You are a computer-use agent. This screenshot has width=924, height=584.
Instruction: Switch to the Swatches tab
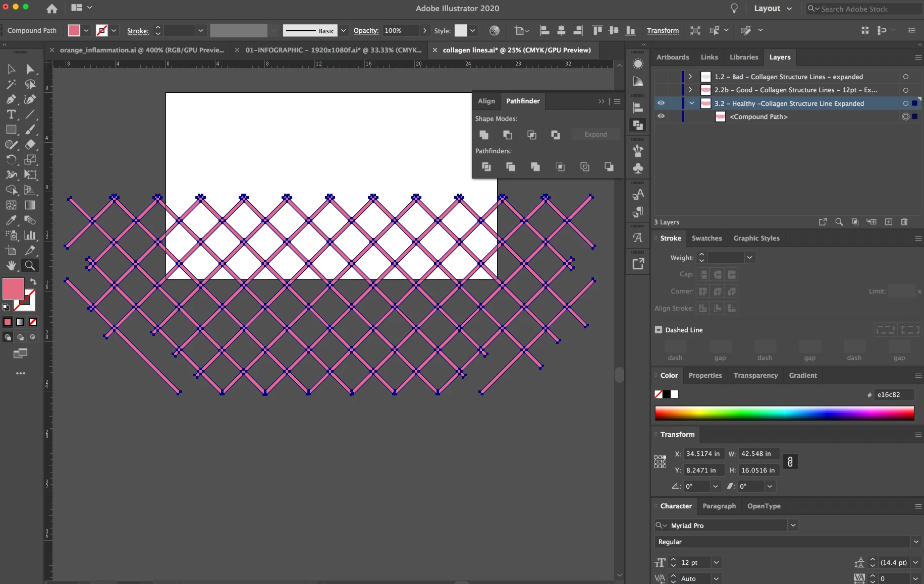click(x=706, y=238)
